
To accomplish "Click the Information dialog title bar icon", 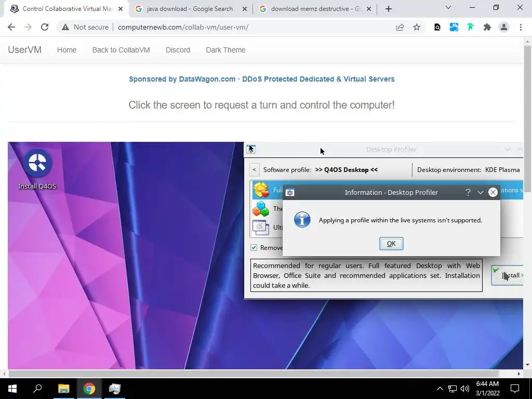I will [x=290, y=192].
